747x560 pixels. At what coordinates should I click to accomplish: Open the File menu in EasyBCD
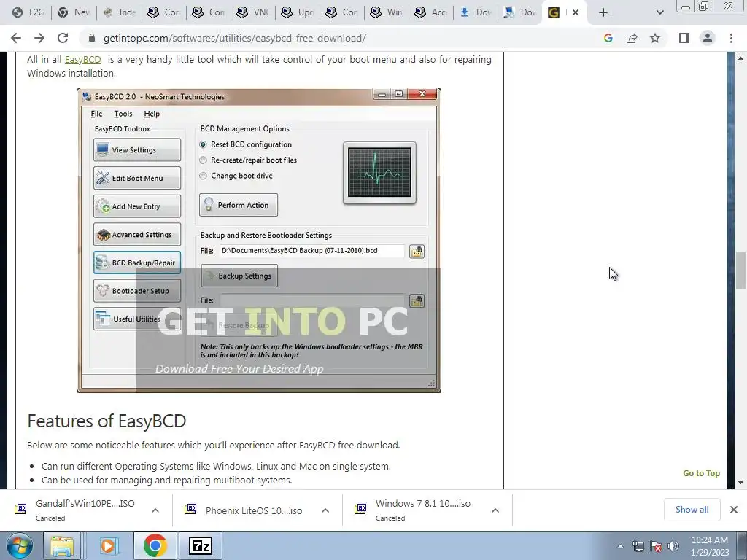[x=97, y=114]
